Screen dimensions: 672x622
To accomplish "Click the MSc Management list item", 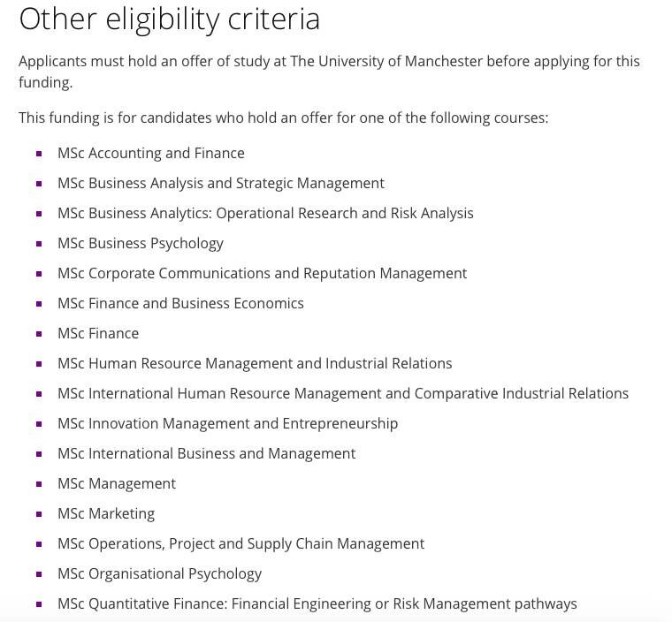I will tap(117, 483).
